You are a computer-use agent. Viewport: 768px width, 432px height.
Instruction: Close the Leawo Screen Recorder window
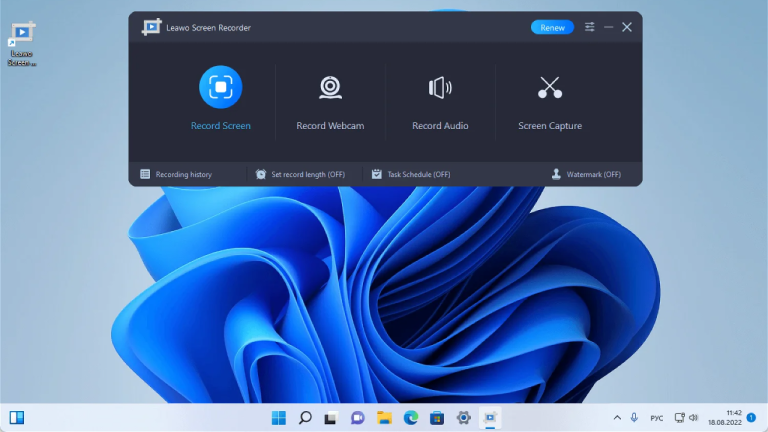pos(627,27)
